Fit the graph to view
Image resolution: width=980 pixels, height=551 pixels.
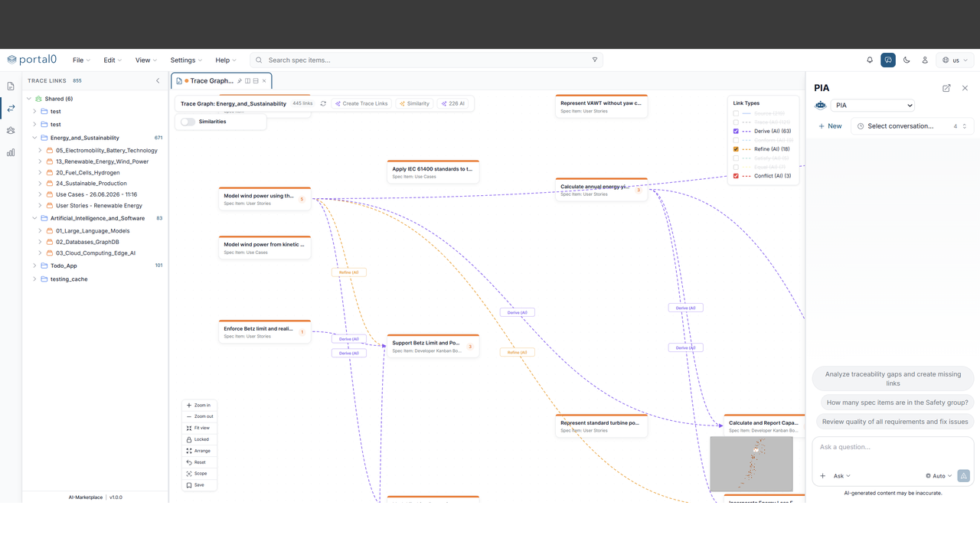(x=199, y=428)
